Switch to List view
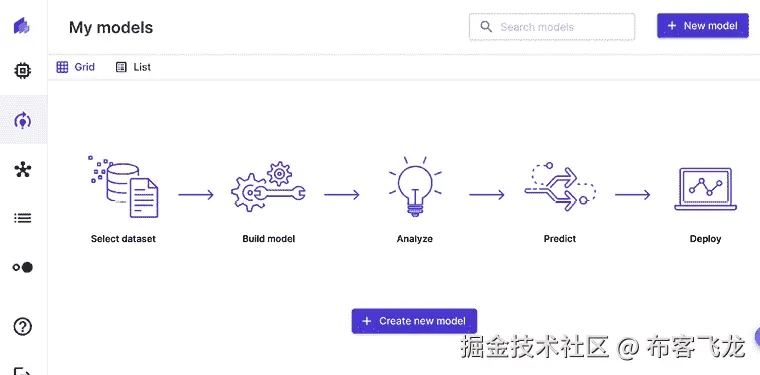 pyautogui.click(x=133, y=67)
